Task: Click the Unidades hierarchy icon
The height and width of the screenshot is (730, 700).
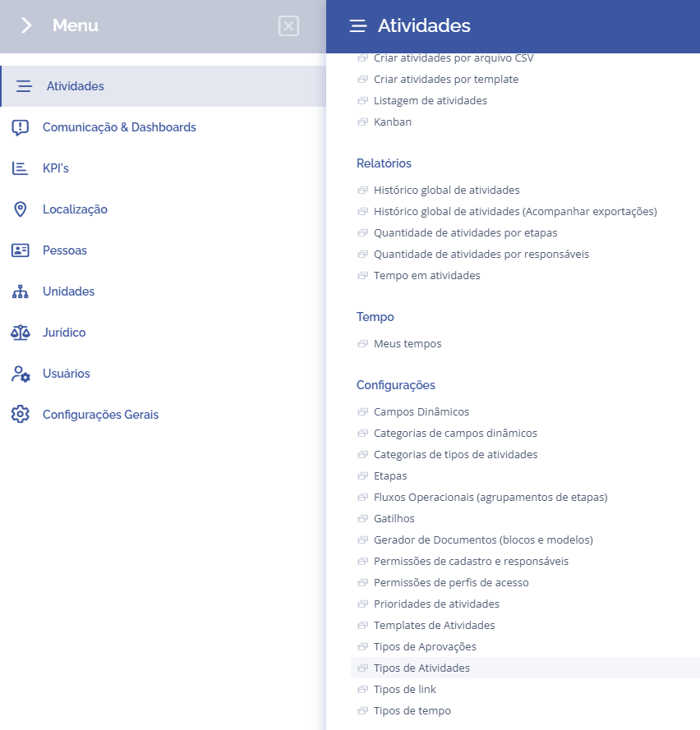Action: click(21, 292)
